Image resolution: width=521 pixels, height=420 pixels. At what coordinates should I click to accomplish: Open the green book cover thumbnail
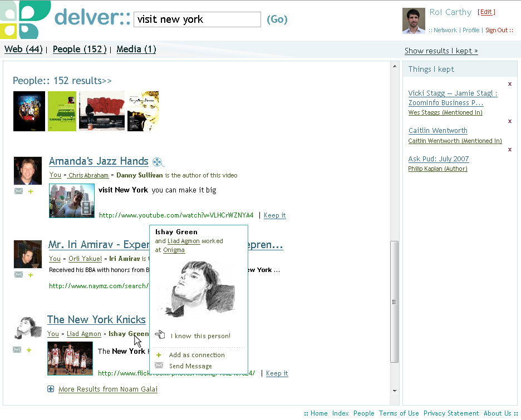(62, 111)
